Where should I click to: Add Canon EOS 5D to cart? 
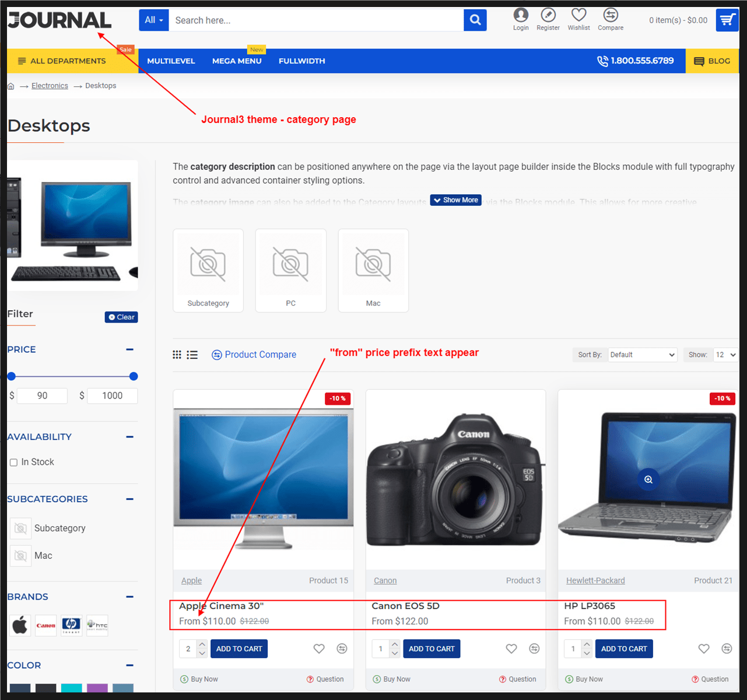pos(432,649)
